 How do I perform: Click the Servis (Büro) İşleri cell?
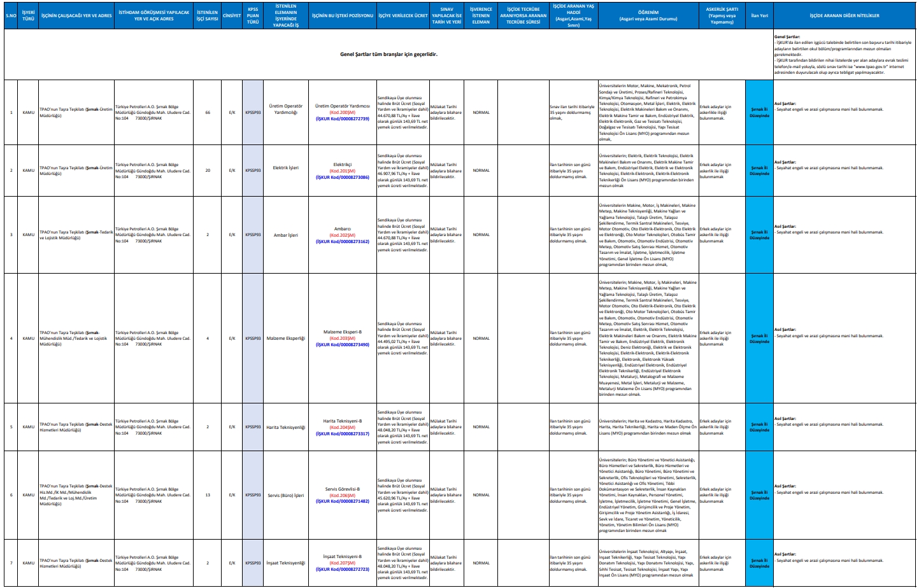point(286,495)
